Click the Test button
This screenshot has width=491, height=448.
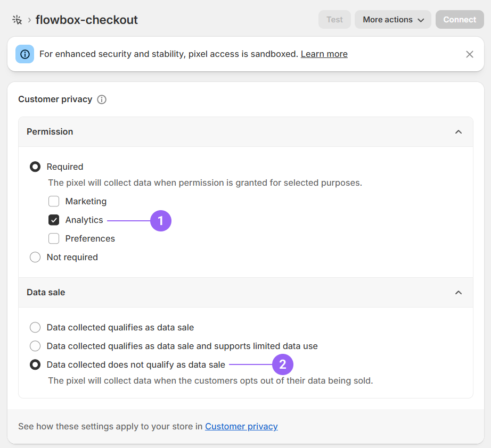(334, 20)
